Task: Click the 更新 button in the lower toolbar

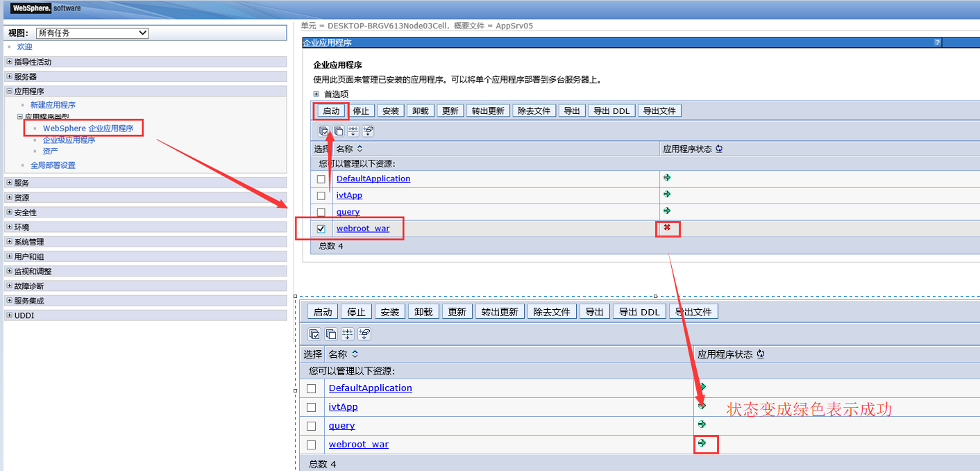Action: (x=457, y=312)
